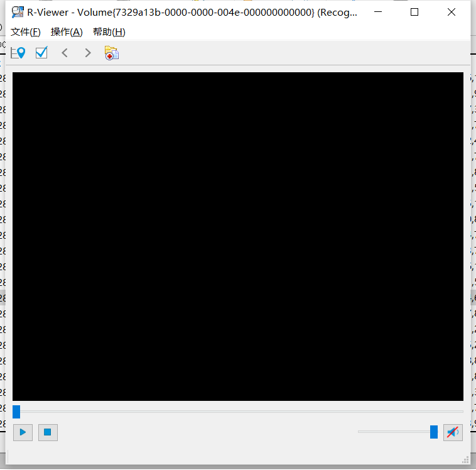Click the locate-file-in-tree toolbar icon
Viewport: 476px width, 470px height.
pos(18,53)
